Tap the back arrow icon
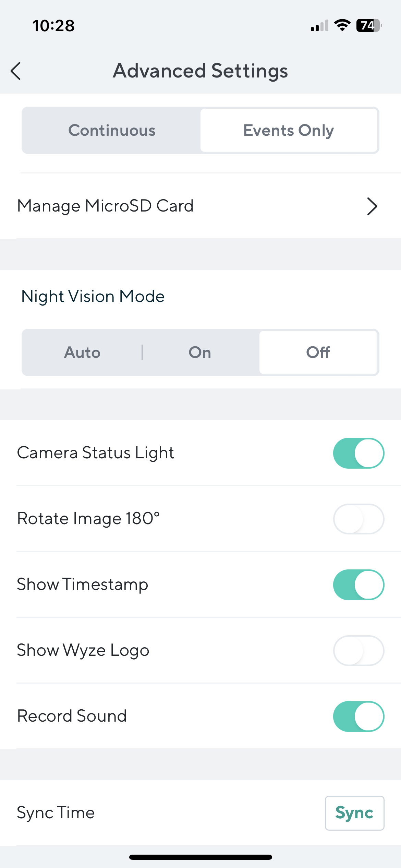The height and width of the screenshot is (868, 401). point(16,71)
